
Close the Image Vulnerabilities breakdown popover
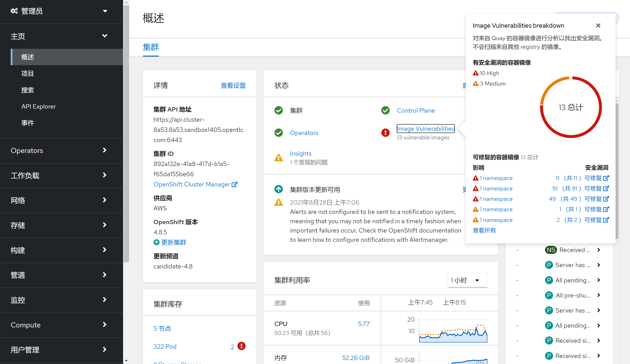point(598,25)
